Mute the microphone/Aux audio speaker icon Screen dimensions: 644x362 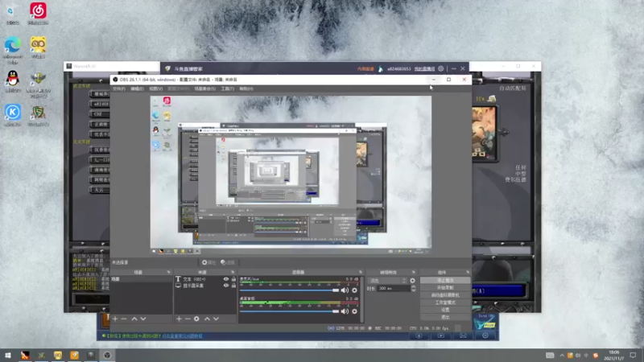click(x=345, y=290)
